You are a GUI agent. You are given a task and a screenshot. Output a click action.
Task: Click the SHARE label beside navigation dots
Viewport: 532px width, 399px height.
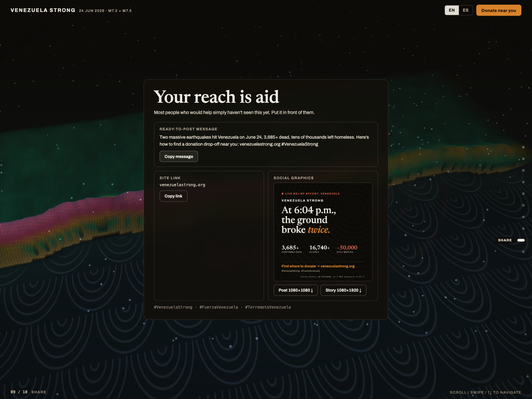pyautogui.click(x=505, y=240)
